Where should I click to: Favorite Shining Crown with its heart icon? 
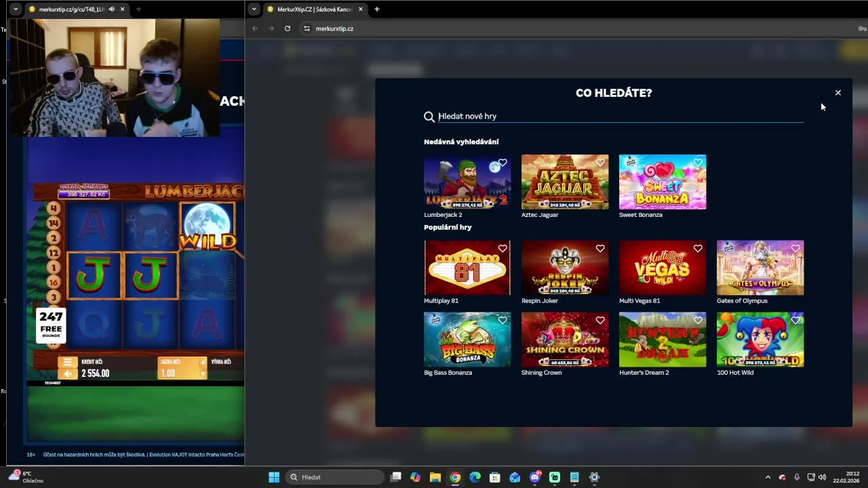coord(600,321)
